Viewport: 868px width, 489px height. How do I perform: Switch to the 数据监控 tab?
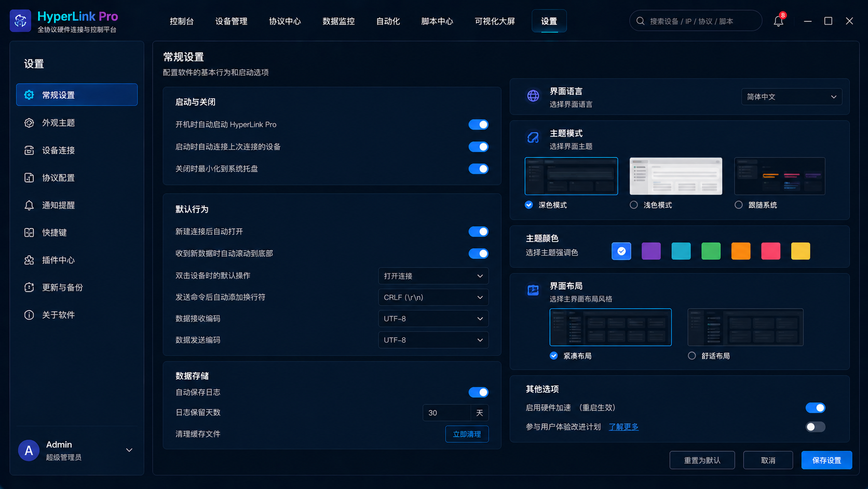click(x=338, y=21)
